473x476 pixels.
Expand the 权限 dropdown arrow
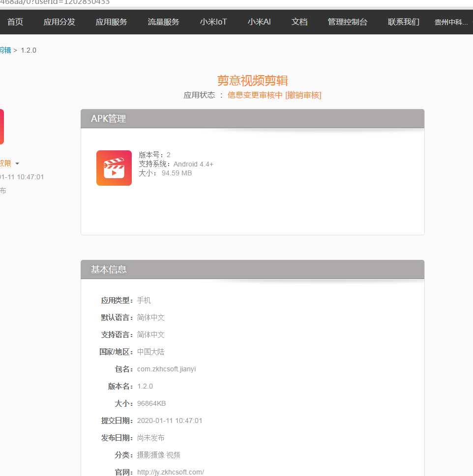(x=17, y=164)
